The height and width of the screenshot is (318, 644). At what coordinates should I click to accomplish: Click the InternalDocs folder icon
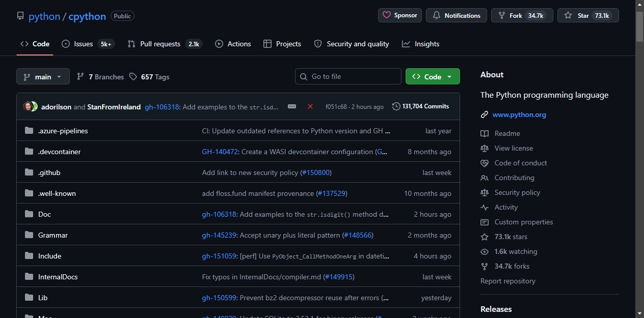pos(29,277)
